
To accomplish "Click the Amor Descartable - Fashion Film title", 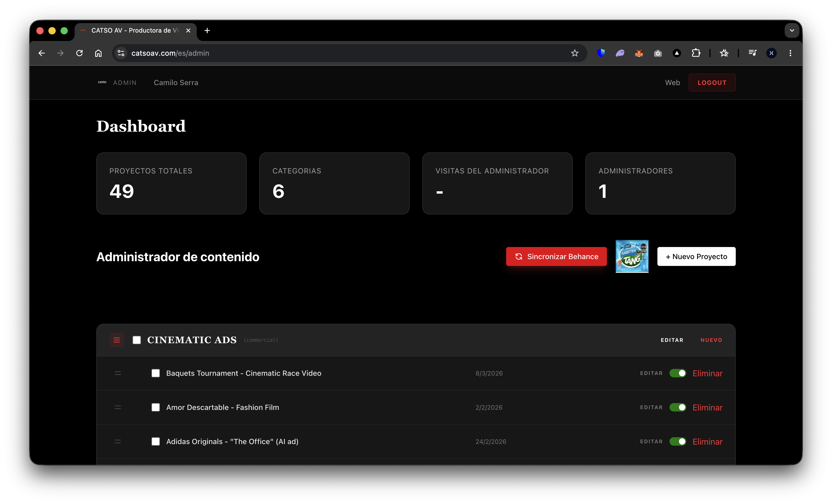I will click(x=222, y=407).
